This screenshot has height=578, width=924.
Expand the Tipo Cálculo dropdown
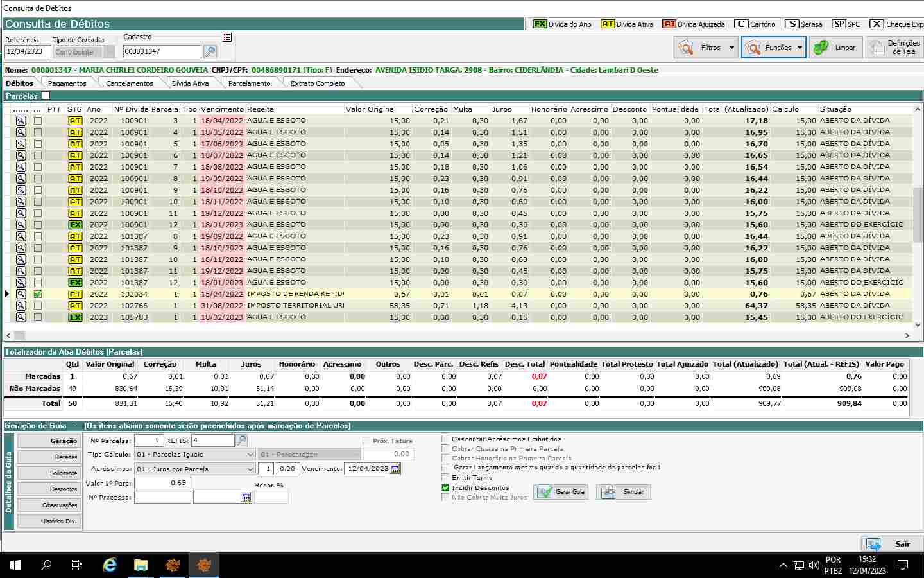point(250,455)
